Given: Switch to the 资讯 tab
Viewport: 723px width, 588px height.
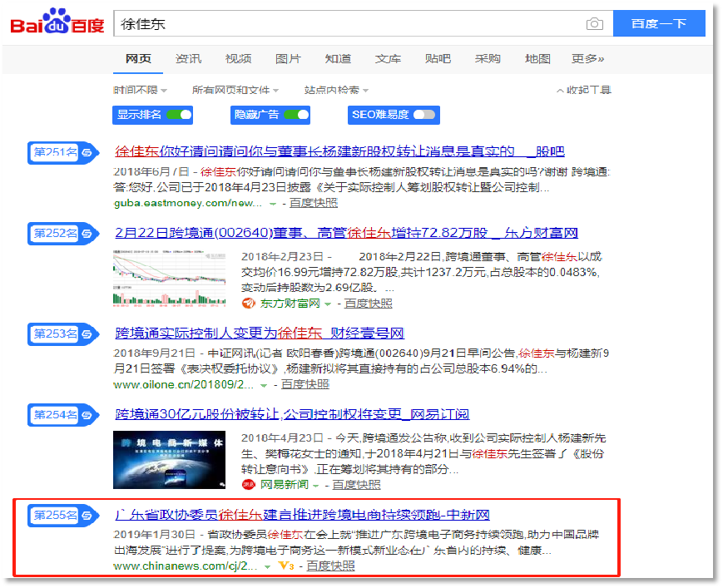Looking at the screenshot, I should [188, 58].
